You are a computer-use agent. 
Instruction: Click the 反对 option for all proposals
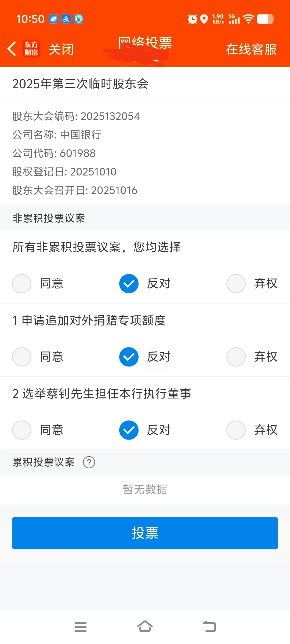(129, 284)
